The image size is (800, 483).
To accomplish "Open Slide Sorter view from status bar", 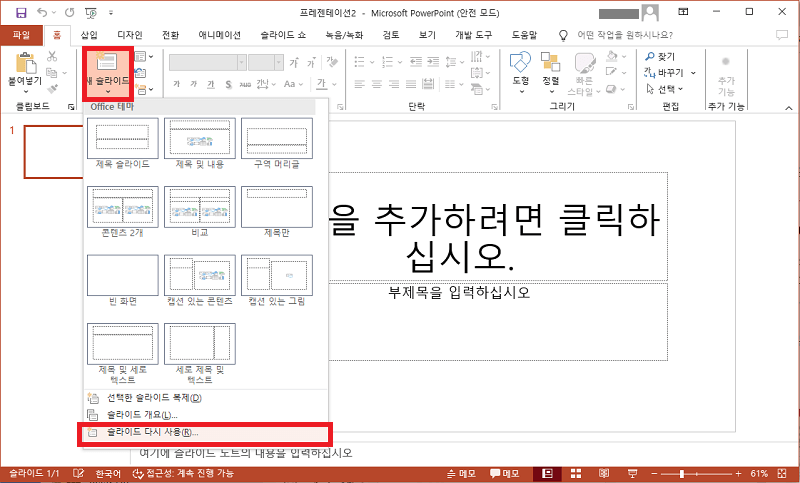I will pyautogui.click(x=576, y=473).
